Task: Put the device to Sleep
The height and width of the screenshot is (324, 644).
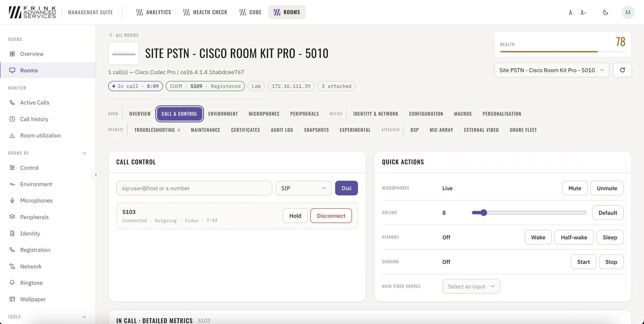Action: click(610, 237)
